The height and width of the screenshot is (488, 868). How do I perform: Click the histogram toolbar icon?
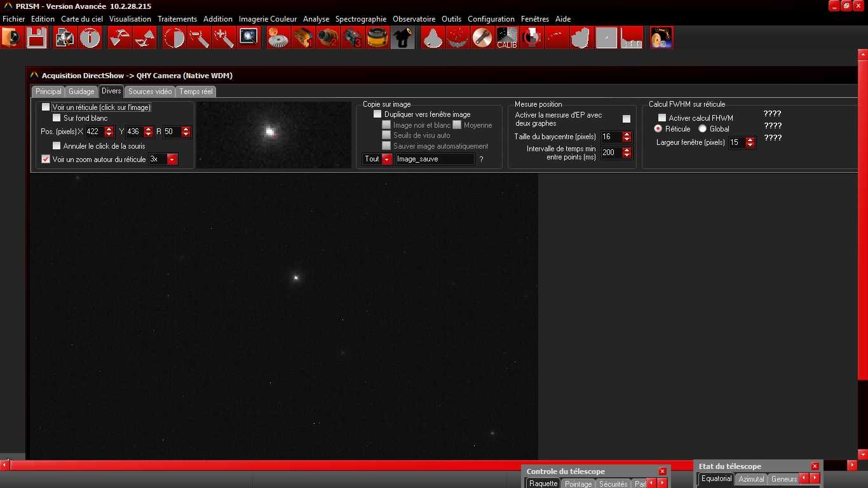click(x=631, y=38)
